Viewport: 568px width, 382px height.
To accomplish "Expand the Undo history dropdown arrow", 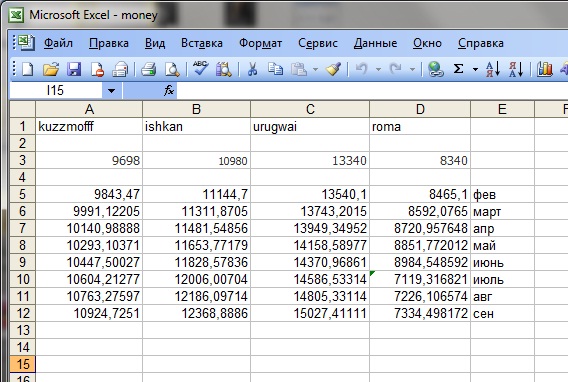I will [x=378, y=69].
